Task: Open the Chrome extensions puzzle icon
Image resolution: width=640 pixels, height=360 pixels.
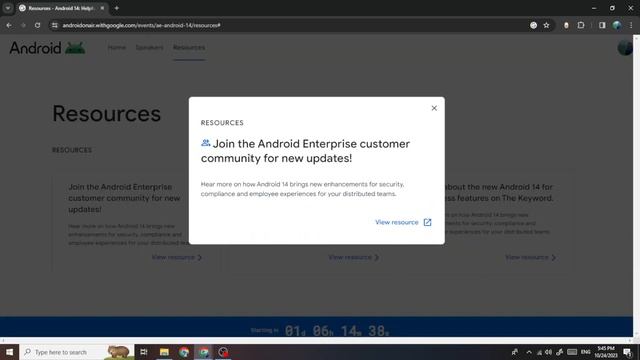Action: (581, 25)
